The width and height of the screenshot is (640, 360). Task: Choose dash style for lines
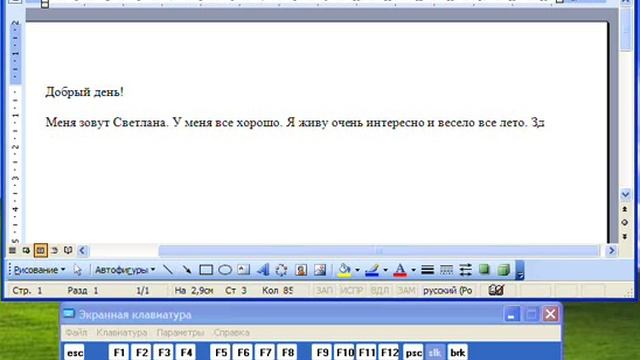click(x=446, y=270)
